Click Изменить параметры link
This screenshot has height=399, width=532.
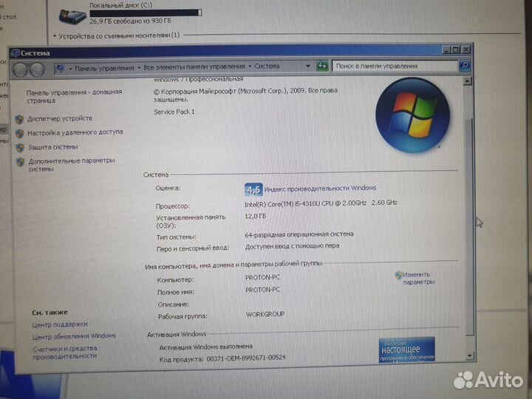click(419, 279)
